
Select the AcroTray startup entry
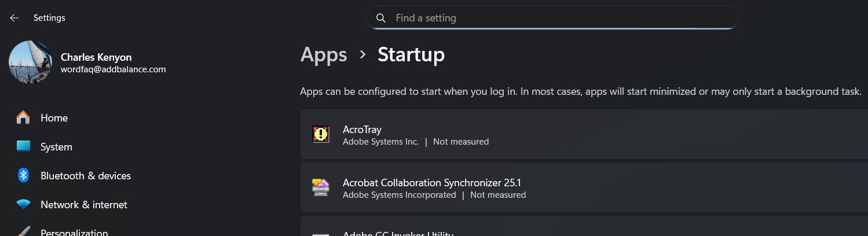click(x=584, y=134)
